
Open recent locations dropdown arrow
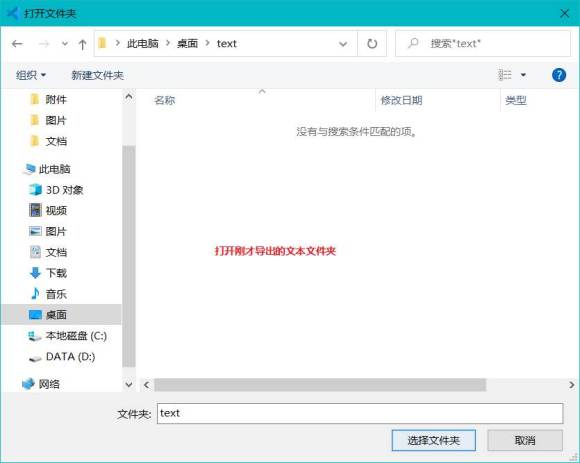pos(65,44)
